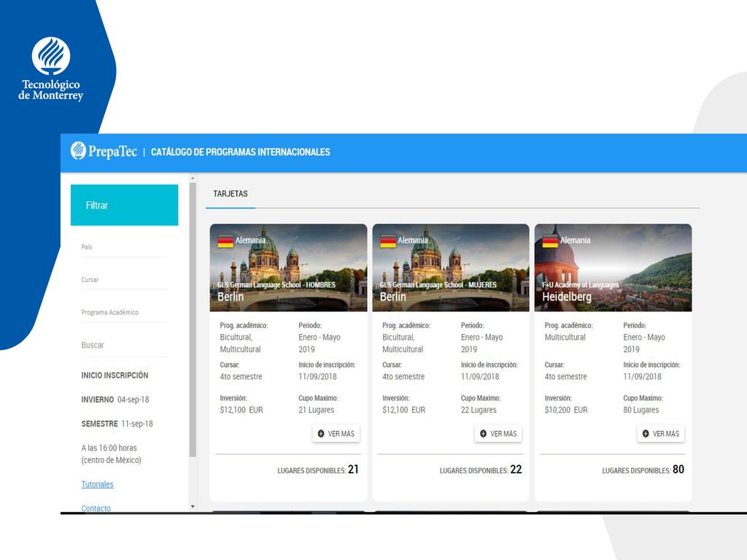
Task: Click the CATÁLOGO DE PROGRAMAS INTERNACIONALES title
Action: pyautogui.click(x=241, y=152)
